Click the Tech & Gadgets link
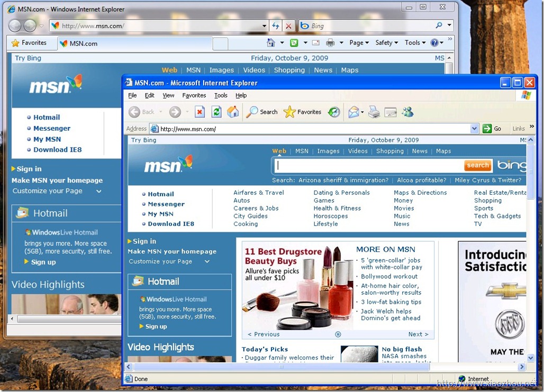The width and height of the screenshot is (544, 392). click(x=497, y=216)
